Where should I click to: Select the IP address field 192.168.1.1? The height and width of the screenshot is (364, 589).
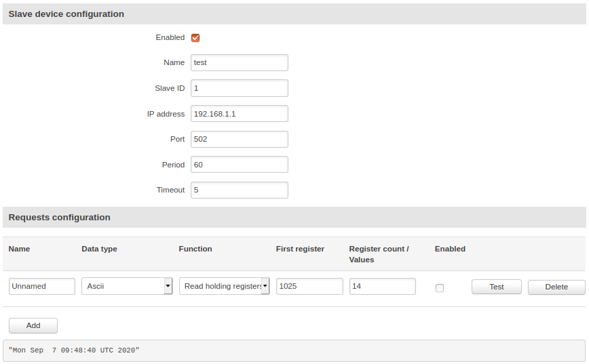click(x=239, y=114)
